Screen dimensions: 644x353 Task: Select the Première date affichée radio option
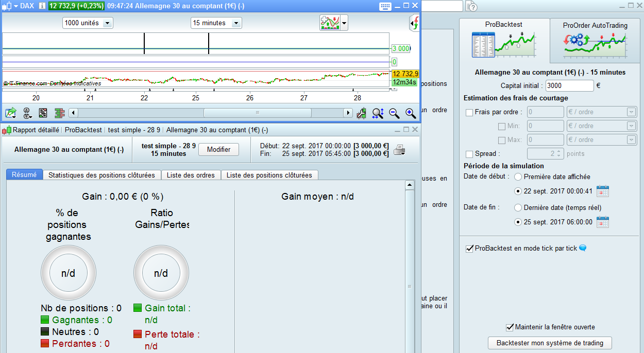(518, 177)
